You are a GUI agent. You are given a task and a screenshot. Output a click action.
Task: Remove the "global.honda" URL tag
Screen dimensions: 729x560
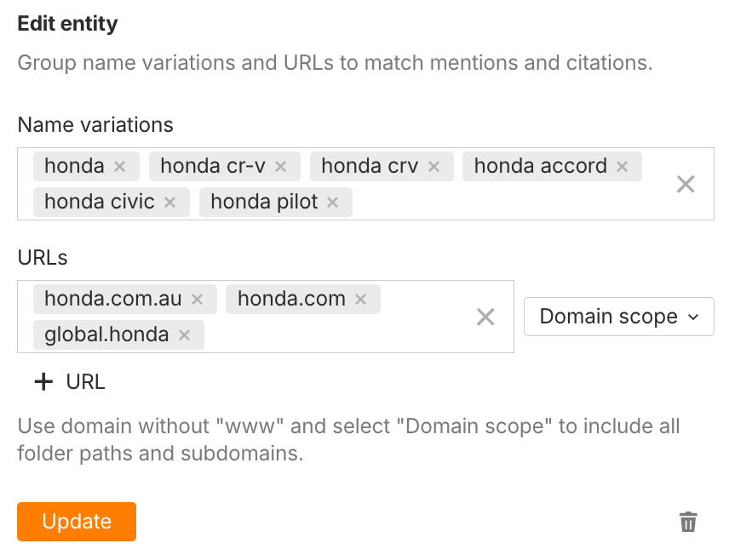coord(184,334)
